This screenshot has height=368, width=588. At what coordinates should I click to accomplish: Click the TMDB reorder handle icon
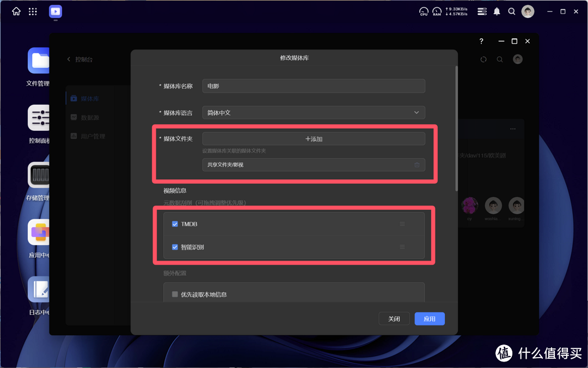(402, 224)
